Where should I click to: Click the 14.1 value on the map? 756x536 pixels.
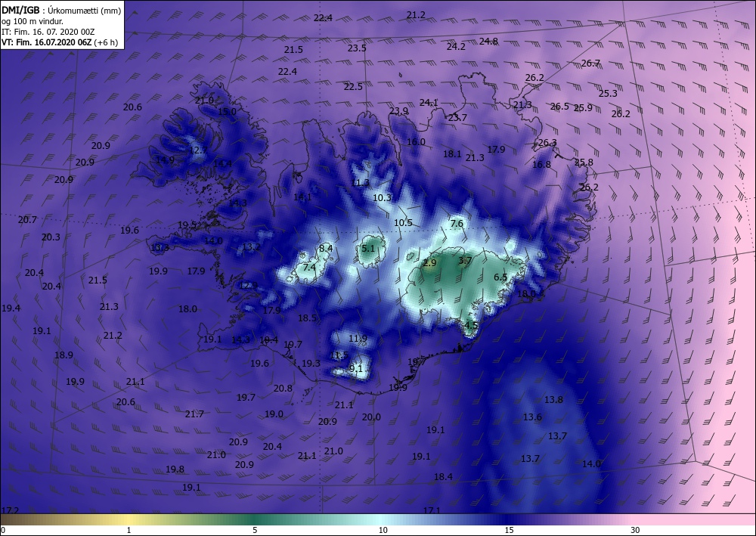[x=302, y=197]
